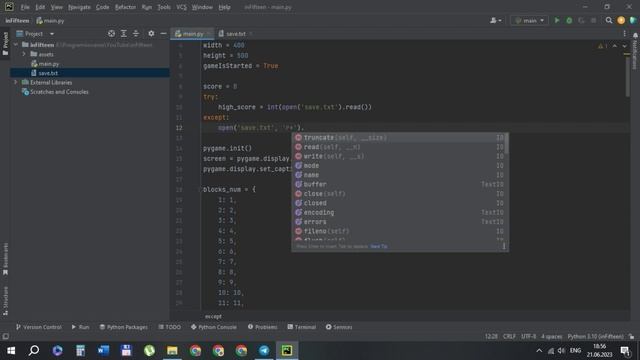Toggle the Bookmarks side tool window button
Viewport: 640px width, 360px height.
pos(5,259)
